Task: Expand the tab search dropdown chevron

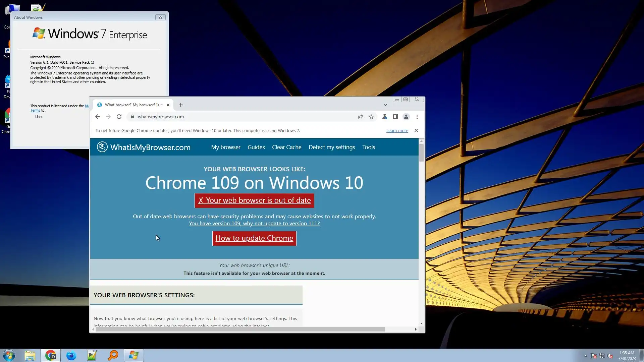Action: (x=385, y=105)
